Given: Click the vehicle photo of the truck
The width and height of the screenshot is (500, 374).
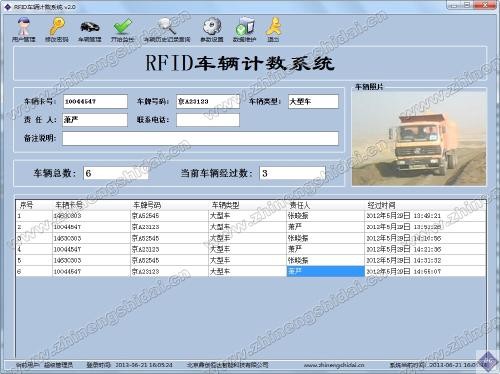Looking at the screenshot, I should coord(419,138).
